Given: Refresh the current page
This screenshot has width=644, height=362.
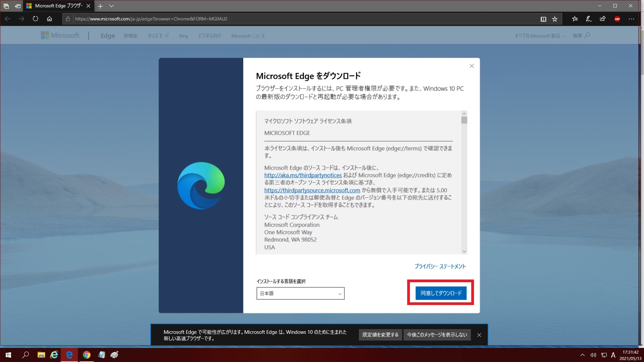Looking at the screenshot, I should point(36,19).
